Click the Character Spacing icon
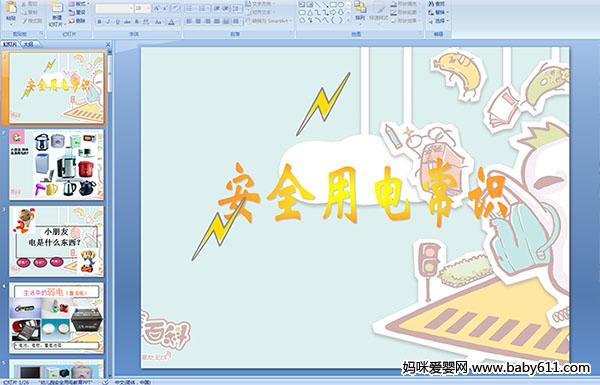The height and width of the screenshot is (385, 600). pyautogui.click(x=146, y=22)
